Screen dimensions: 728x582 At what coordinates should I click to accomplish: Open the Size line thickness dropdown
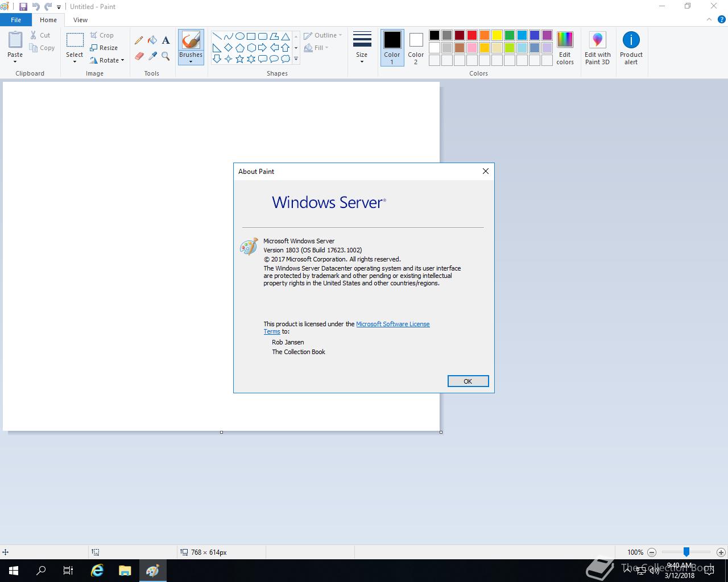pyautogui.click(x=362, y=48)
